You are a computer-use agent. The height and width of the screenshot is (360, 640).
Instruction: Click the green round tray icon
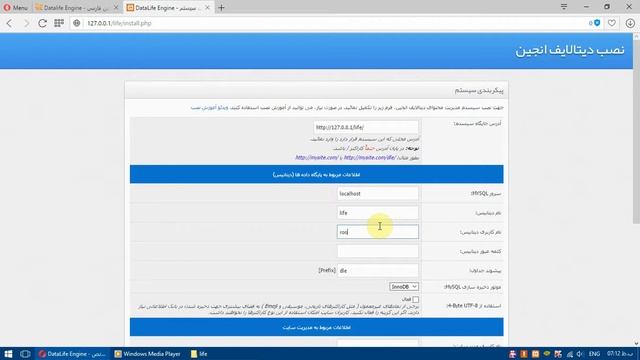point(547,353)
